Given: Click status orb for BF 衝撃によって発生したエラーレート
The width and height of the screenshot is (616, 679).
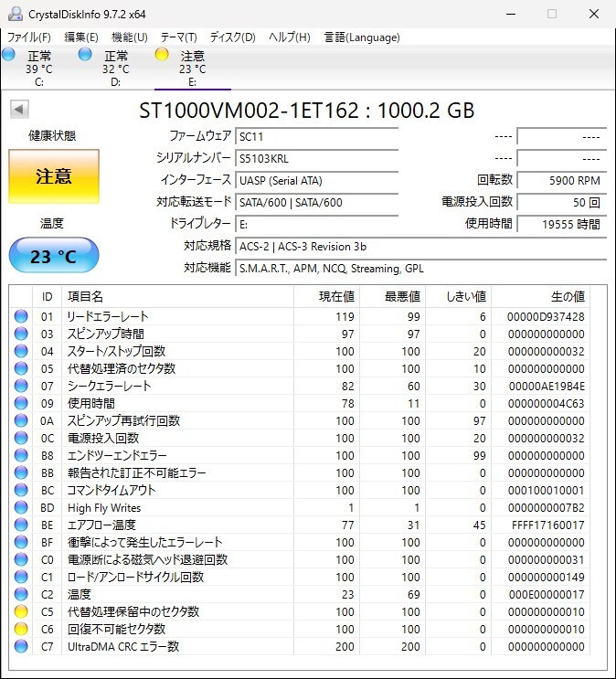Looking at the screenshot, I should (21, 542).
